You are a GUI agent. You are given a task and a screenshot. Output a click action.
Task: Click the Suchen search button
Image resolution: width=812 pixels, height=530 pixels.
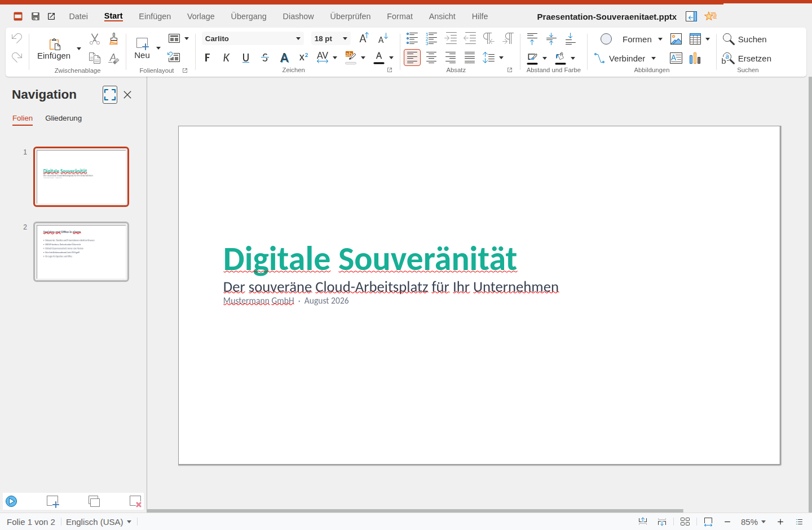click(x=745, y=39)
